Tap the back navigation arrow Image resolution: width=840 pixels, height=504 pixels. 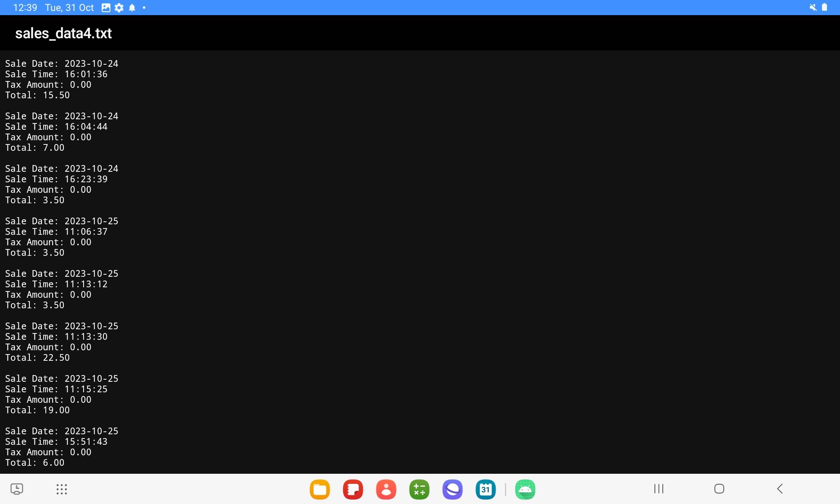click(780, 488)
